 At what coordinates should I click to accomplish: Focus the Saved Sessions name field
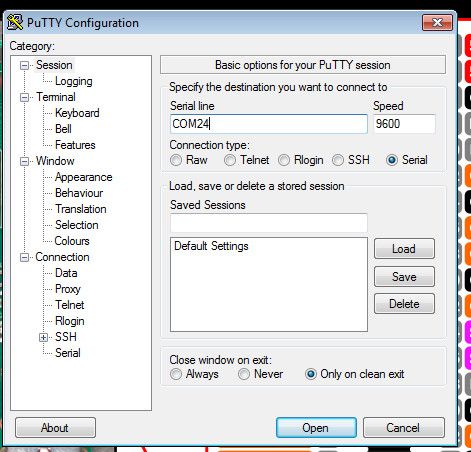(269, 223)
